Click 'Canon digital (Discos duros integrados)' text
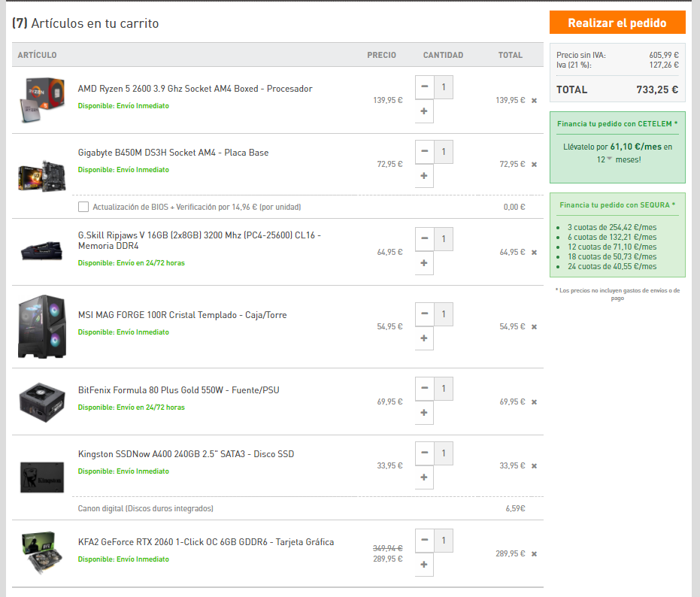Screen dimensions: 700x597 pos(146,508)
